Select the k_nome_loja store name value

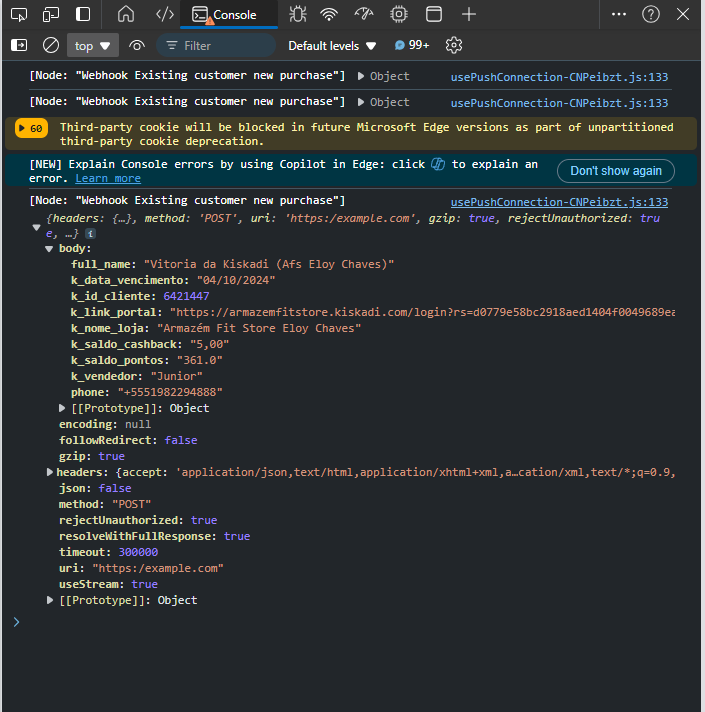pyautogui.click(x=259, y=328)
